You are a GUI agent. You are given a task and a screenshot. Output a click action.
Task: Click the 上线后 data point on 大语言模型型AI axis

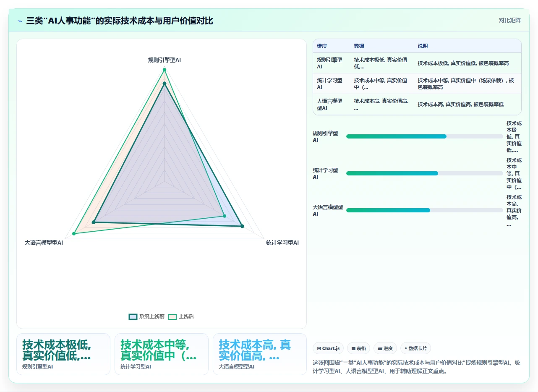click(x=74, y=233)
